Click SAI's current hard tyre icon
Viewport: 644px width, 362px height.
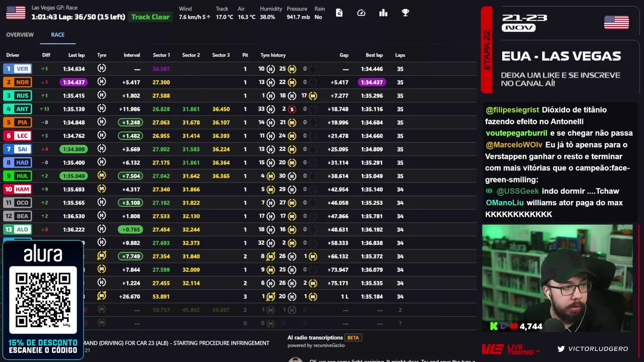[102, 149]
